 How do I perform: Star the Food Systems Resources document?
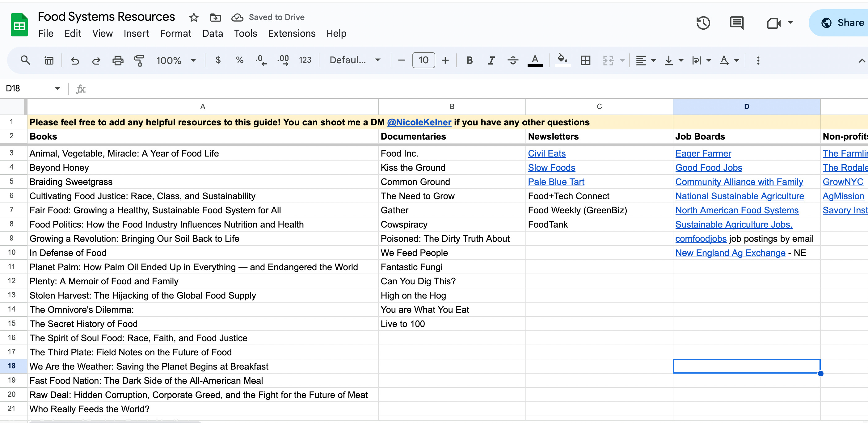click(194, 17)
